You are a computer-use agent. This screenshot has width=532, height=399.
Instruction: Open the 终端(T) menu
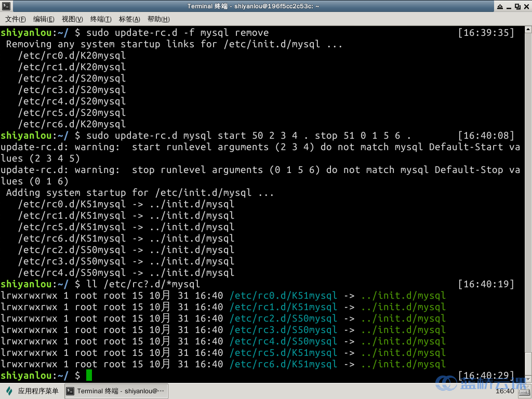point(101,19)
